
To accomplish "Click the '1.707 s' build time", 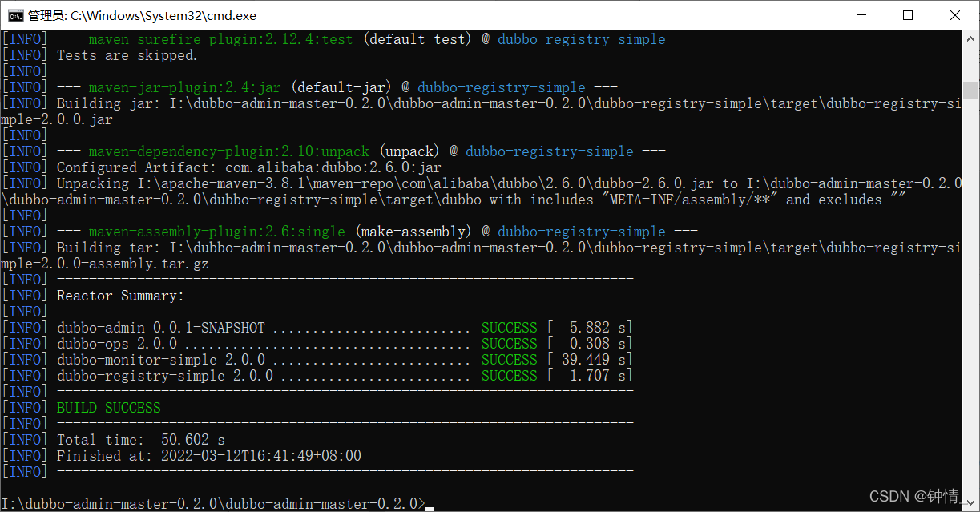I will [x=597, y=376].
